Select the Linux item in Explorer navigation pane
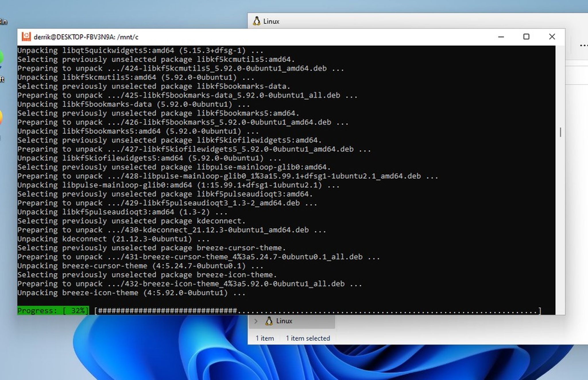Viewport: 588px width, 380px height. (291, 321)
